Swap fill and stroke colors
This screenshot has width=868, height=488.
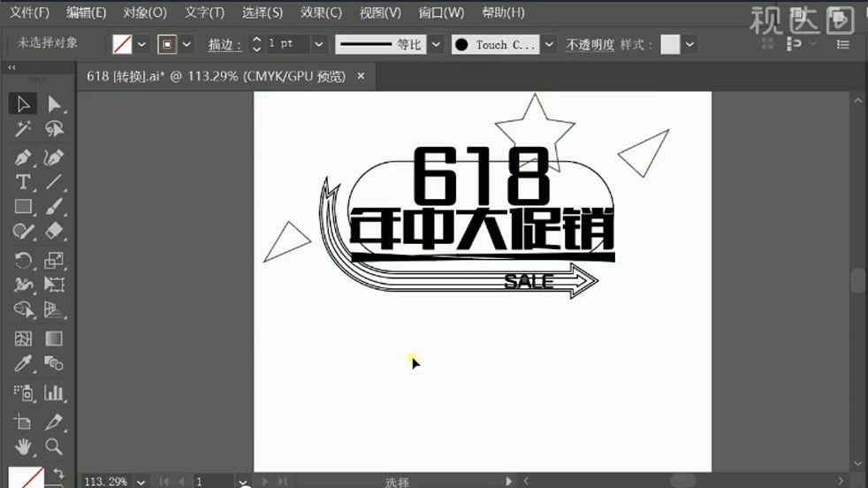click(58, 474)
